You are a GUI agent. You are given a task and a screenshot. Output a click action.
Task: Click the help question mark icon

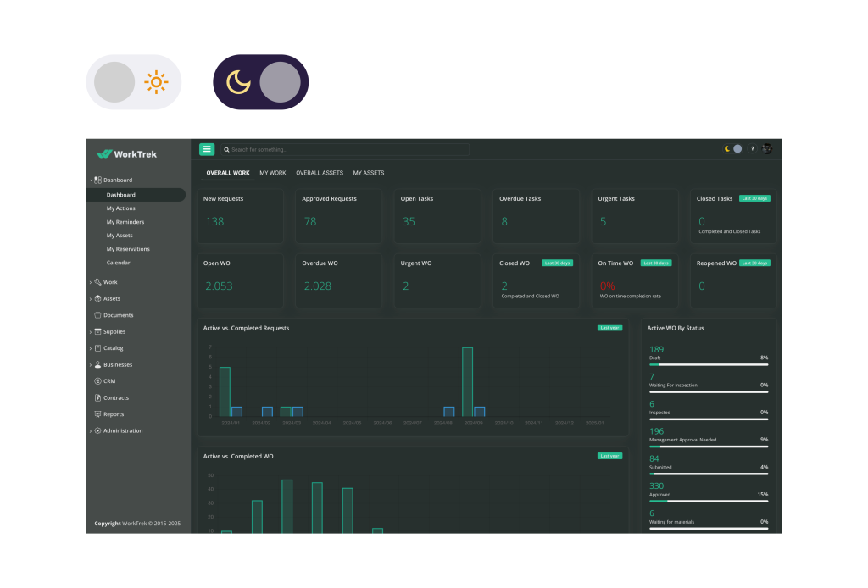(x=752, y=148)
